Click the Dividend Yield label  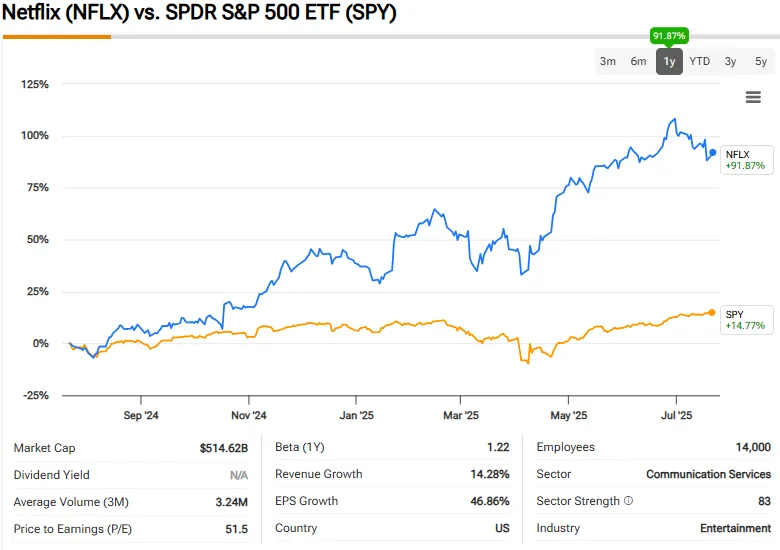point(51,475)
